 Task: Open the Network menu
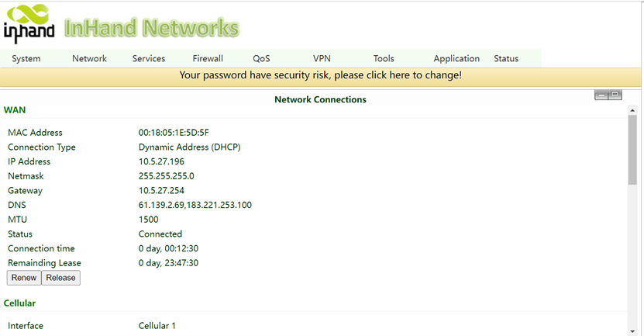pos(90,58)
